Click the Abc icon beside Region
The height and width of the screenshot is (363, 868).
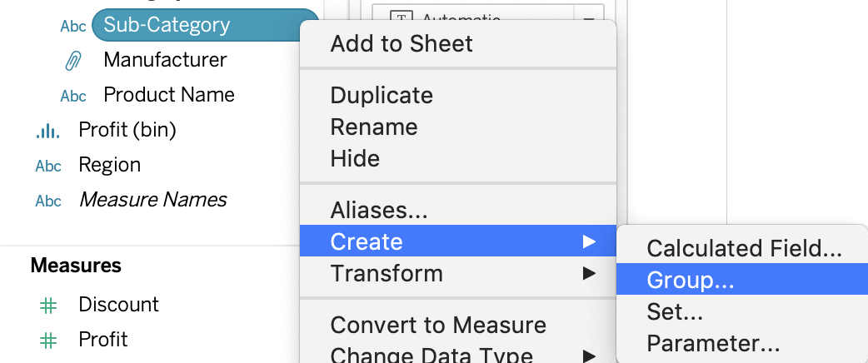pos(48,166)
